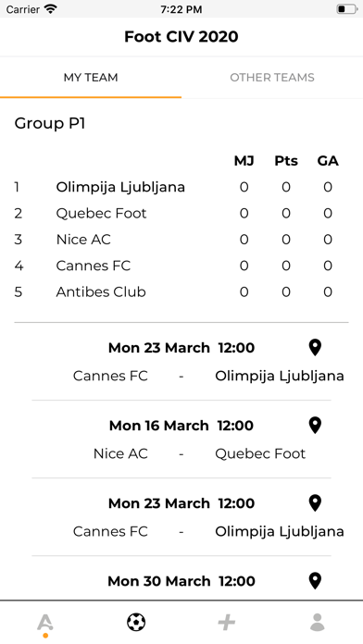Tap the GA column header

click(328, 161)
